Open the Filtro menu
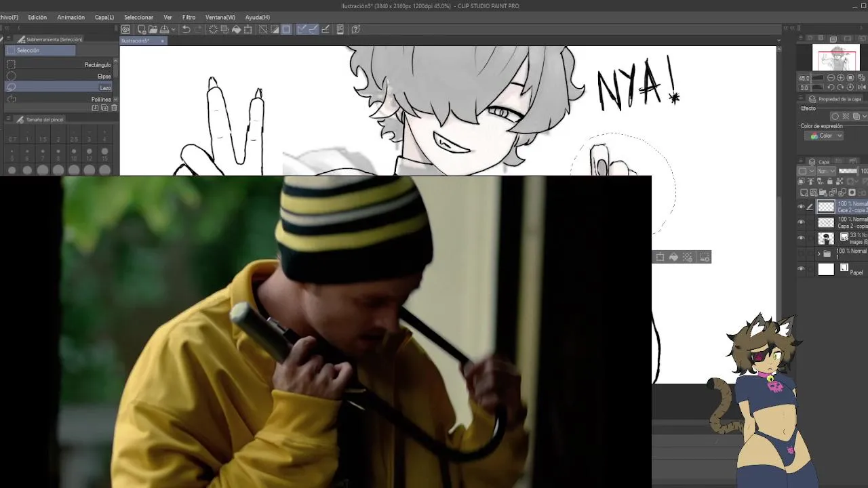Image resolution: width=868 pixels, height=488 pixels. point(189,17)
